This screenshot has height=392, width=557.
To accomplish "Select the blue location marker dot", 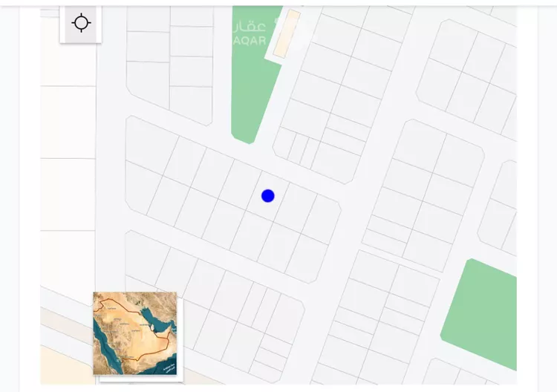I will [268, 196].
